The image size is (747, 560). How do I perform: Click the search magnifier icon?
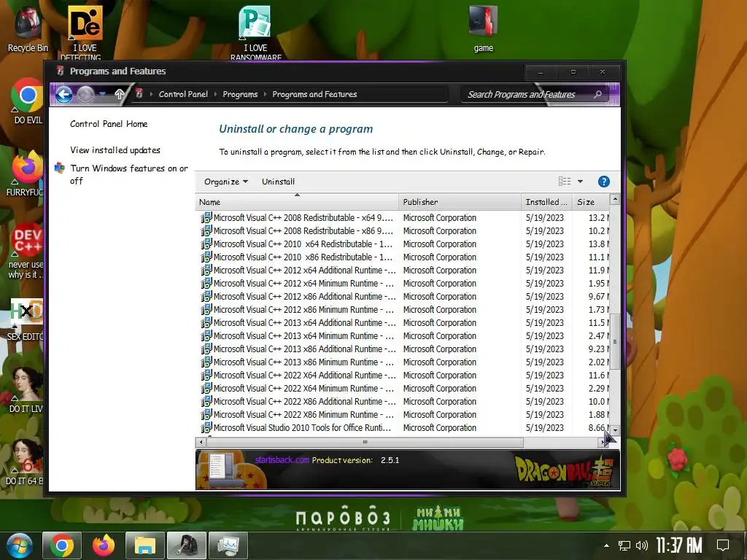(597, 94)
